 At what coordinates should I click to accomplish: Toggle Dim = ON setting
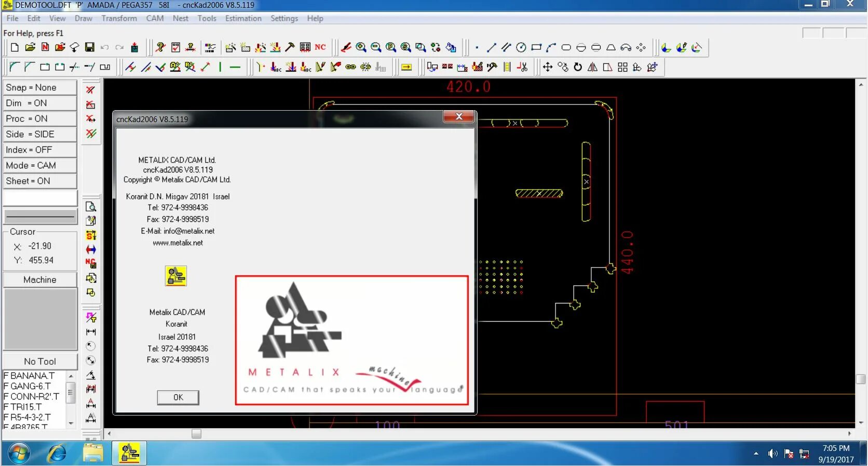tap(40, 103)
